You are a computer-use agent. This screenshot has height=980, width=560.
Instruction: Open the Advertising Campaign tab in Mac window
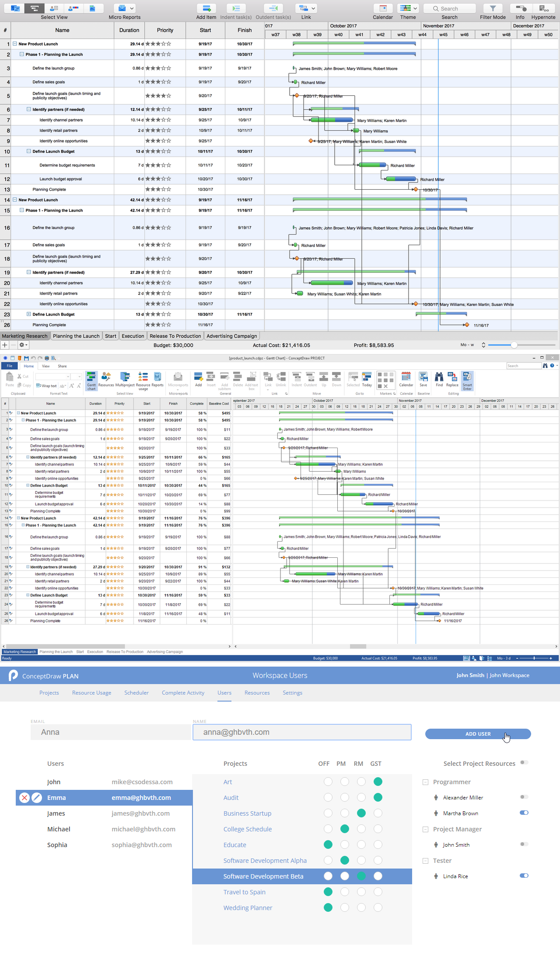(232, 336)
